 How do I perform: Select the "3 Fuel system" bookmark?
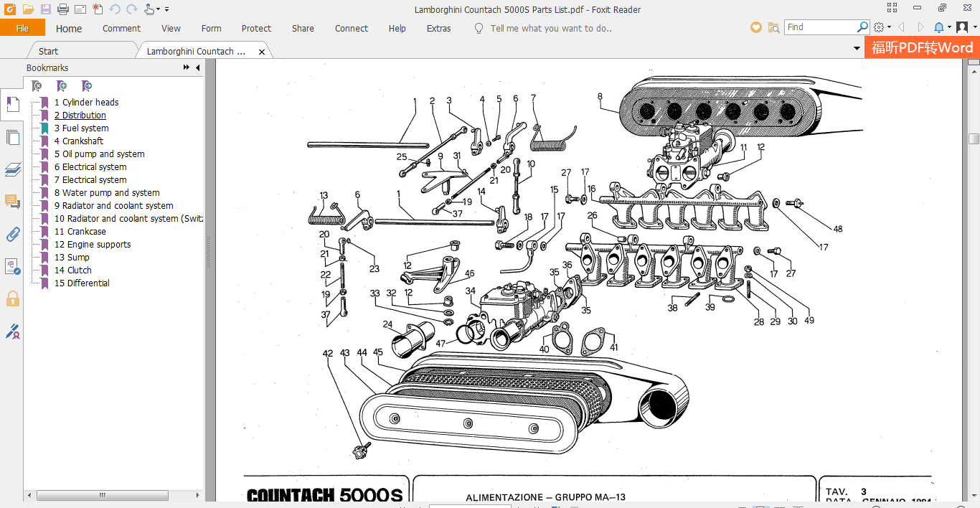click(83, 128)
